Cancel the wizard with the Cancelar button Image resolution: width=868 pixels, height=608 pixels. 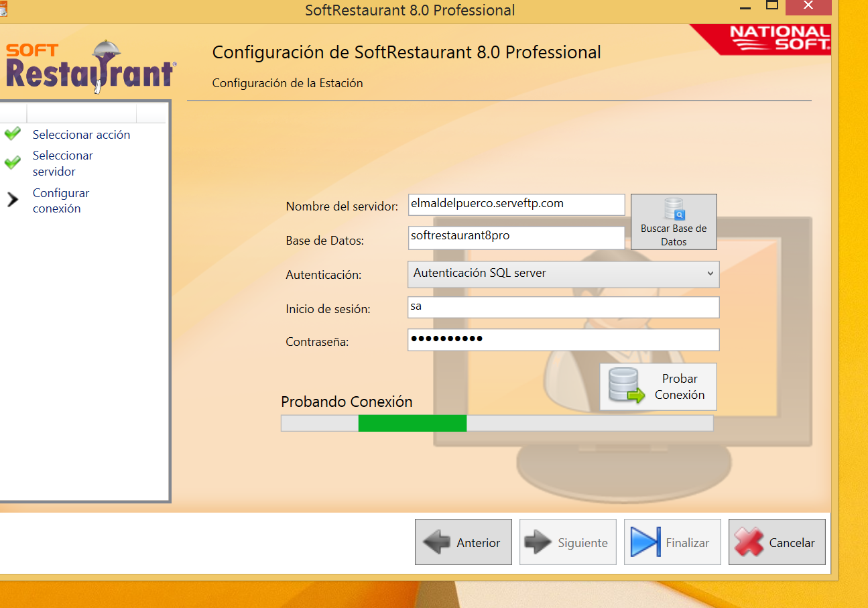777,542
